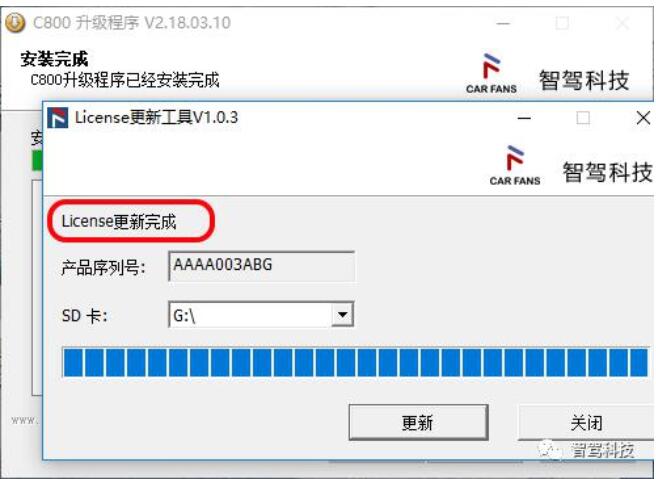Maximize the License update tool window
Image resolution: width=656 pixels, height=479 pixels.
point(583,118)
